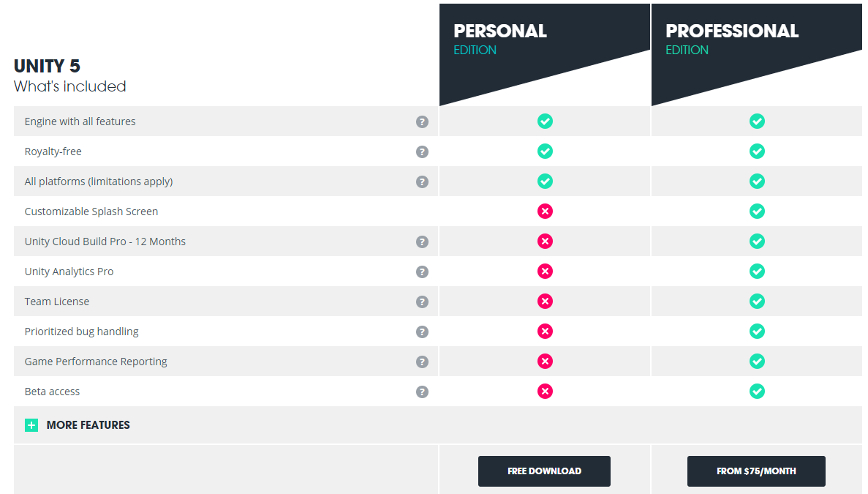The height and width of the screenshot is (494, 868).
Task: Click the Free Download button
Action: tap(544, 471)
